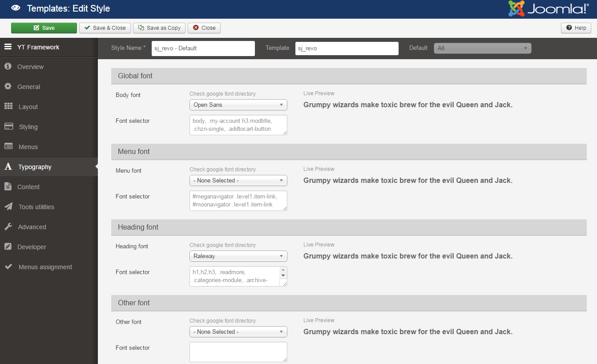This screenshot has height=364, width=597.
Task: Click Check google font directory under Global font
Action: pos(222,94)
